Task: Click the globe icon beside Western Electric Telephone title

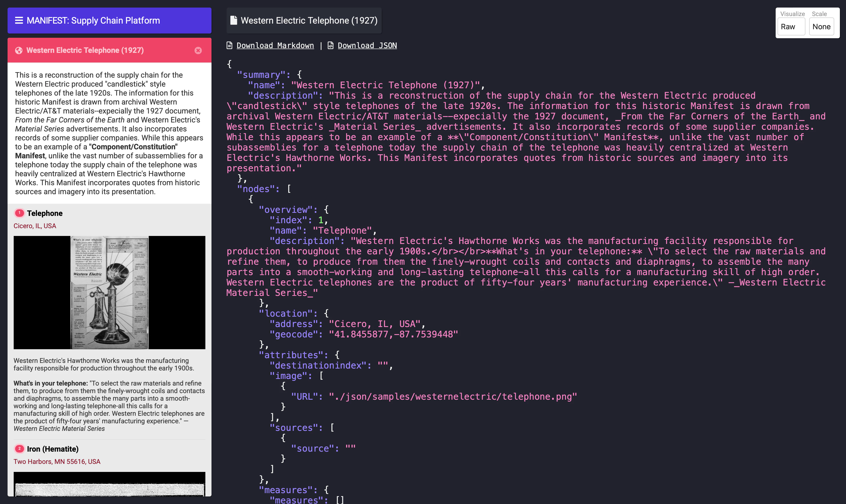Action: click(19, 50)
